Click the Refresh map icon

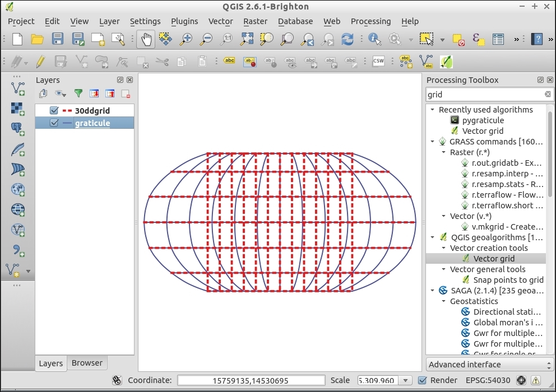coord(347,39)
